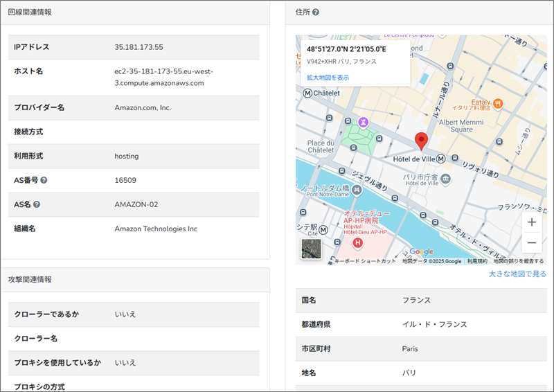Click the help icon next to 住所

[x=316, y=12]
